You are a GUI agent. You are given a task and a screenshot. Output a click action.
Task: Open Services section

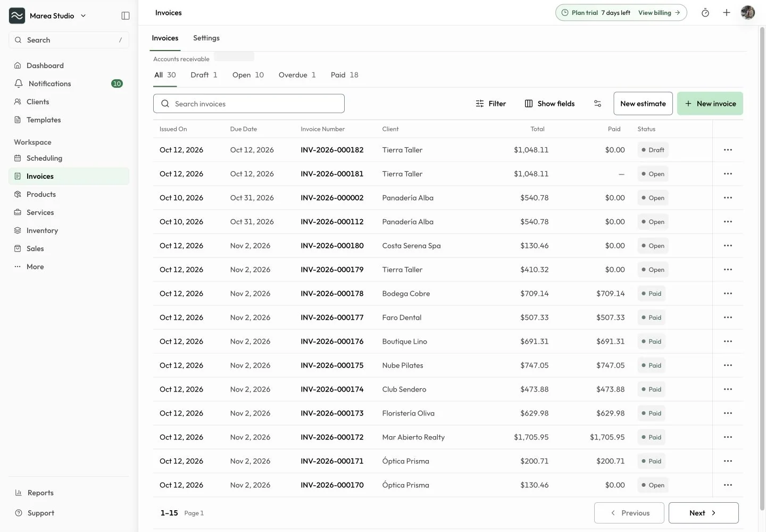click(x=69, y=212)
